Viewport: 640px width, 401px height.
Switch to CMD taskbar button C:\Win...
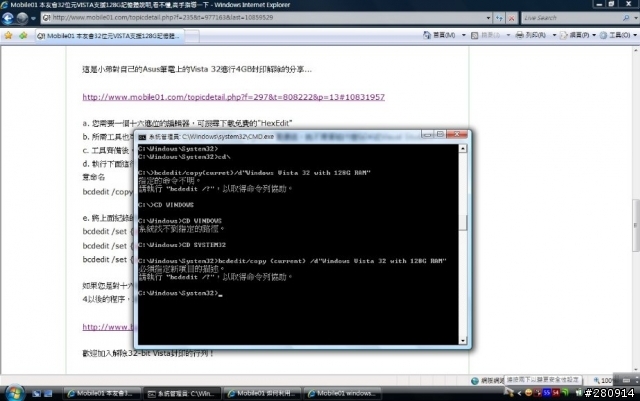pyautogui.click(x=182, y=394)
